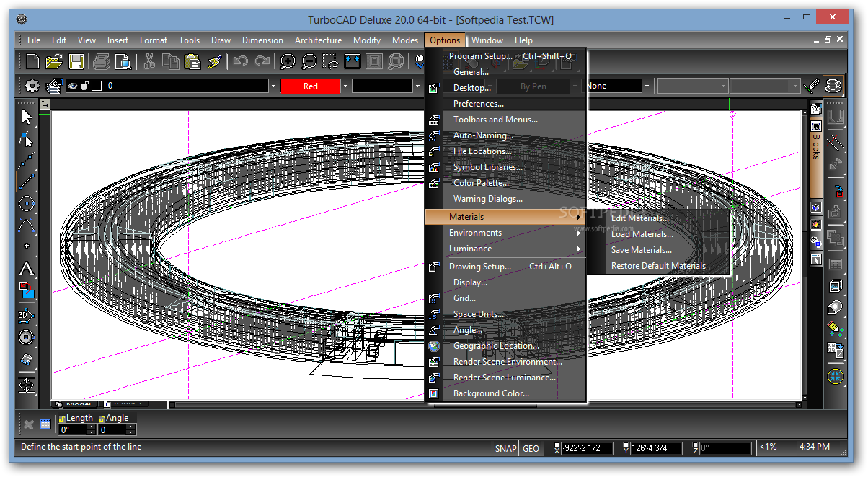Click the eraser with sparkles icon
This screenshot has height=477, width=868.
(836, 329)
